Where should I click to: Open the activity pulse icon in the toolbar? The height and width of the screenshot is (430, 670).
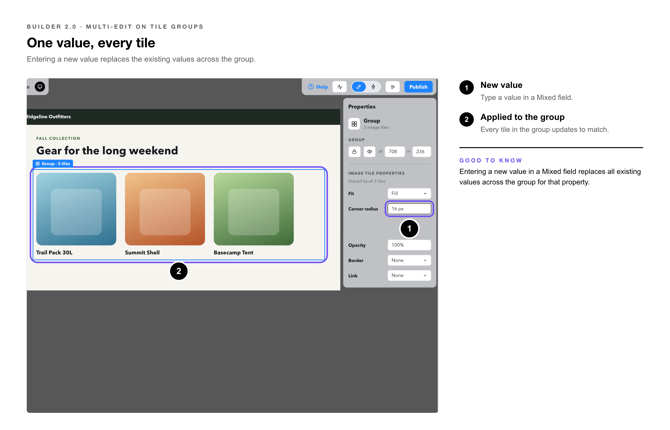click(340, 87)
